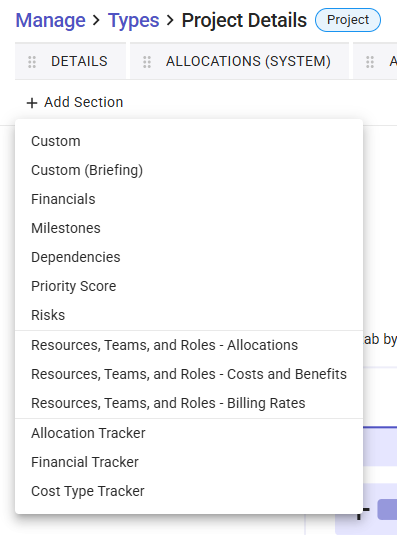Add the Allocation Tracker section
The height and width of the screenshot is (535, 397).
coord(189,433)
